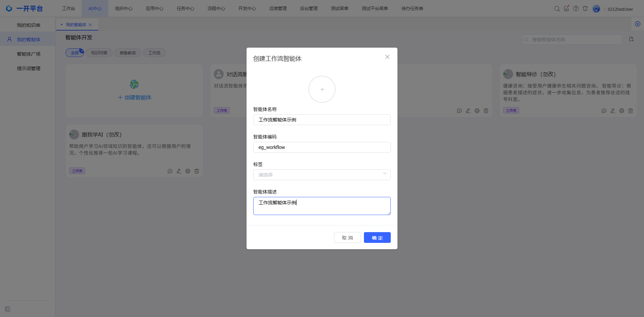Click the global search magnifier icon
The image size is (644, 317).
557,9
